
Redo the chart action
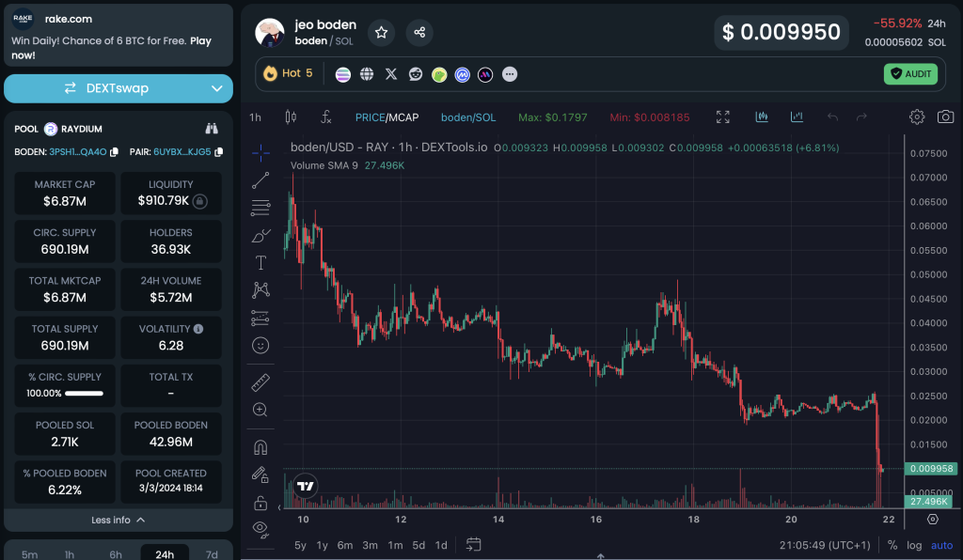[861, 117]
